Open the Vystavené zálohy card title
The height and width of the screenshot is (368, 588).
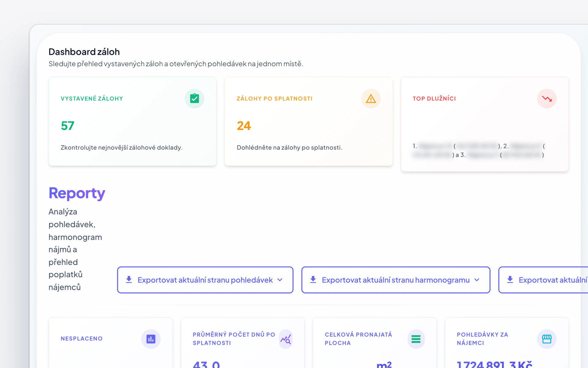[92, 98]
